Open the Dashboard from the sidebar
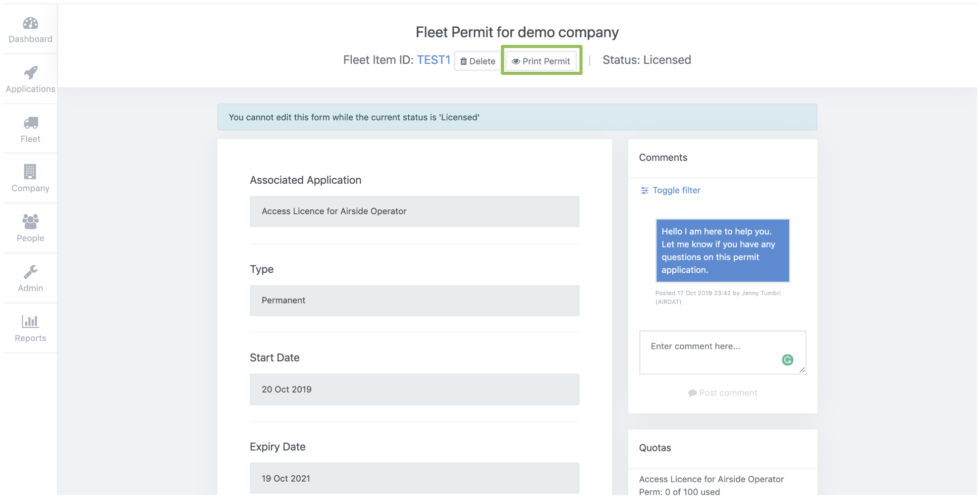 (x=30, y=28)
